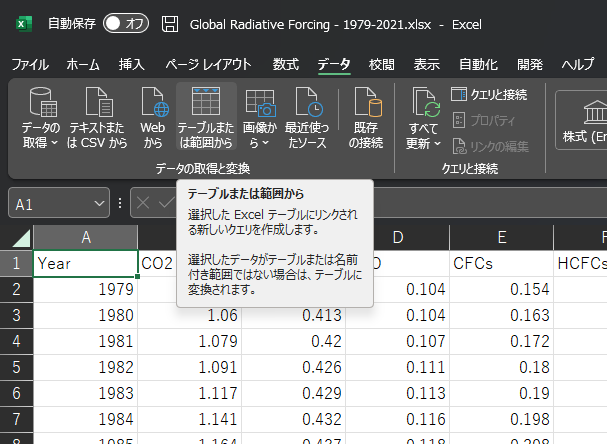Open the 画像から dropdown
Viewport: 607px width, 444px height.
[x=259, y=118]
